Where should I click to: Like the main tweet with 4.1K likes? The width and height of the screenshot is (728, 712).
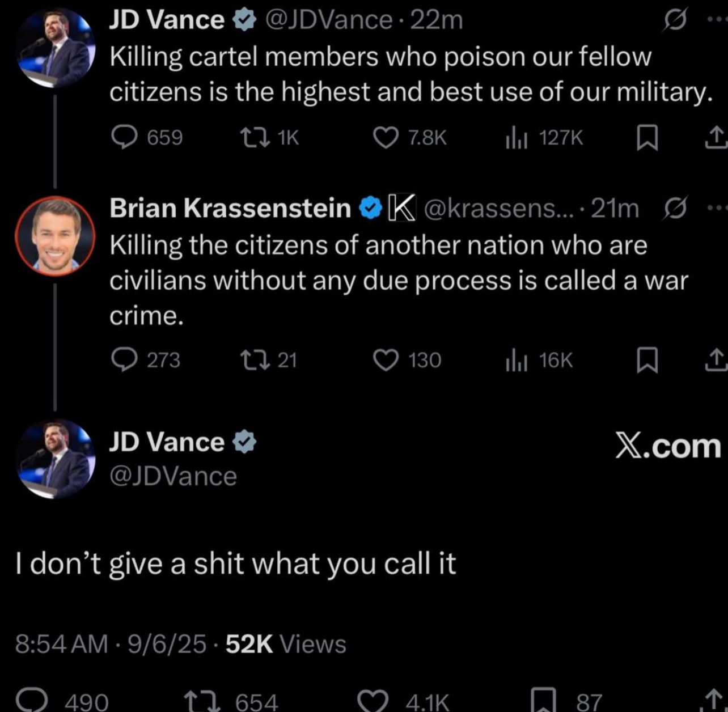click(373, 702)
